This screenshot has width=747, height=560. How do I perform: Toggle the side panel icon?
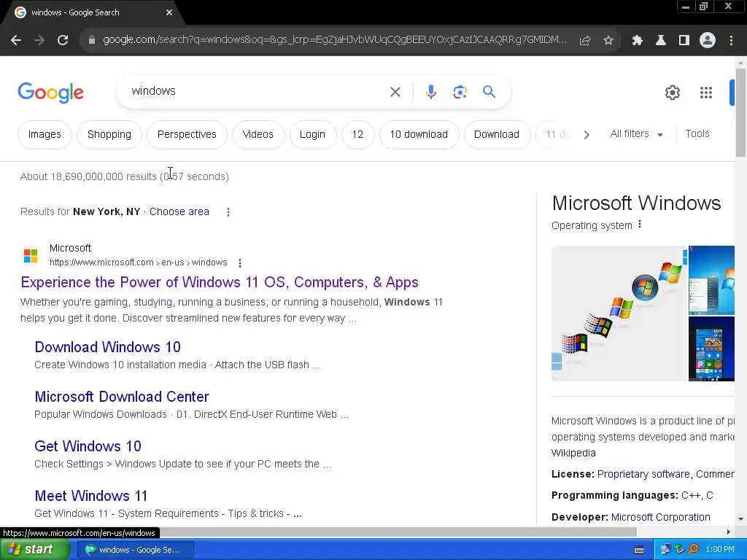(684, 41)
